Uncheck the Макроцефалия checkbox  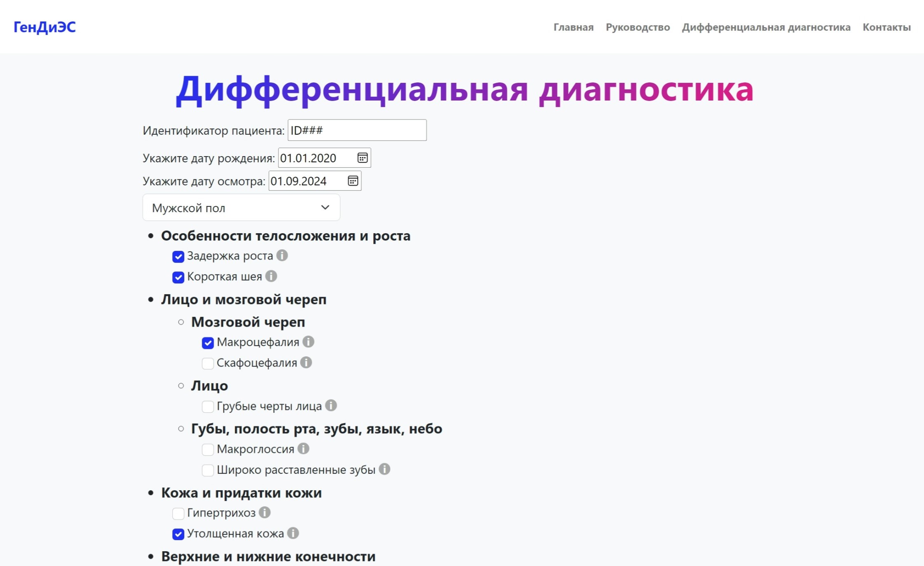pyautogui.click(x=208, y=343)
